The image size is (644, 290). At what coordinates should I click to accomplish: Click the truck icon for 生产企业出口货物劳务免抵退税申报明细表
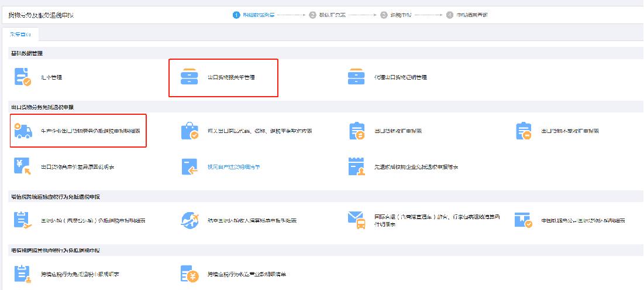pyautogui.click(x=23, y=131)
